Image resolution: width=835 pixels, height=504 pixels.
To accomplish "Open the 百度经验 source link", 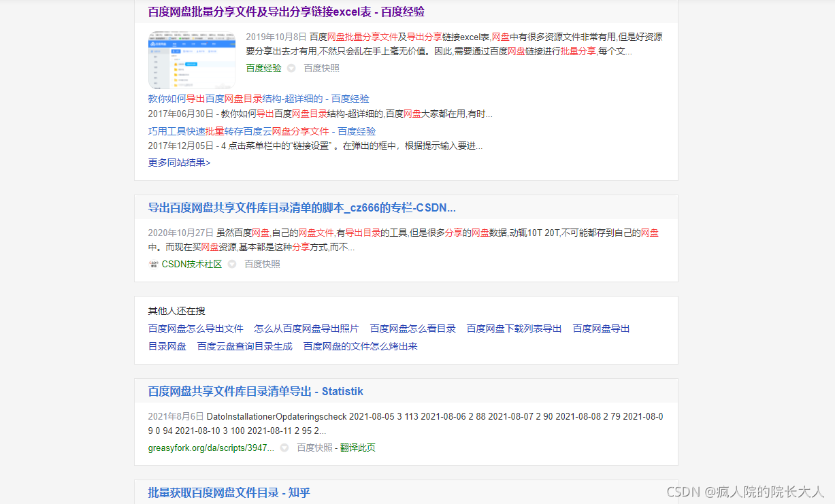I will coord(263,68).
